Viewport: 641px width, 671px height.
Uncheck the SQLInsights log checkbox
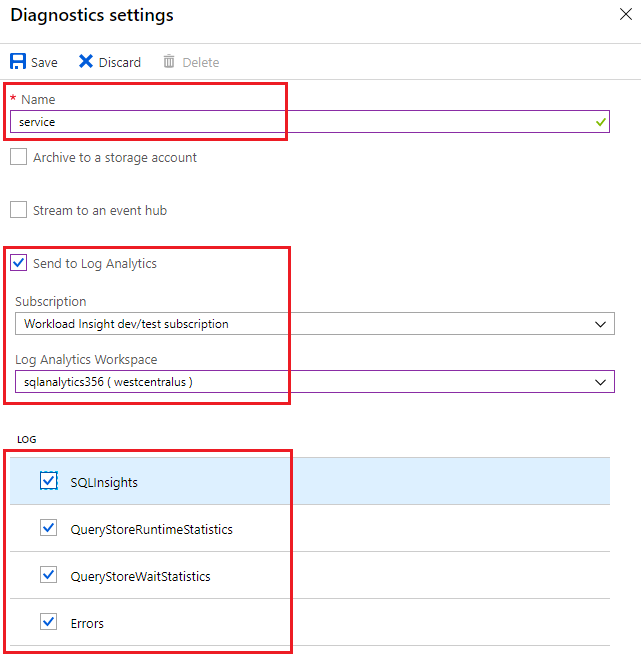point(49,481)
